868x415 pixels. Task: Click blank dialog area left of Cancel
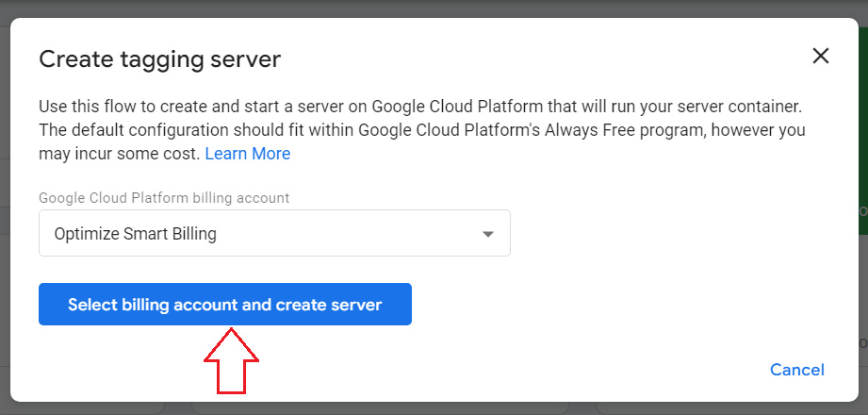pyautogui.click(x=565, y=370)
